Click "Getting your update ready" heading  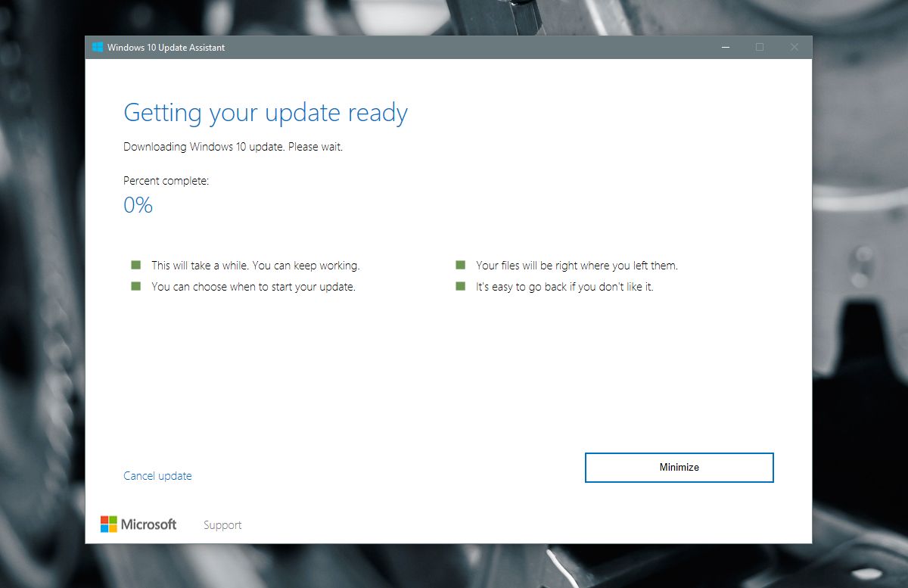[x=266, y=114]
